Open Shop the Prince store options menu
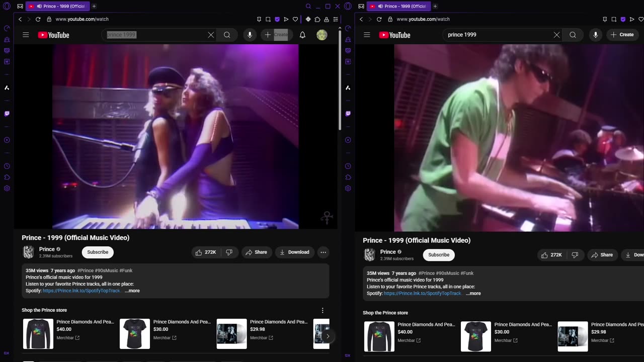 [x=323, y=310]
